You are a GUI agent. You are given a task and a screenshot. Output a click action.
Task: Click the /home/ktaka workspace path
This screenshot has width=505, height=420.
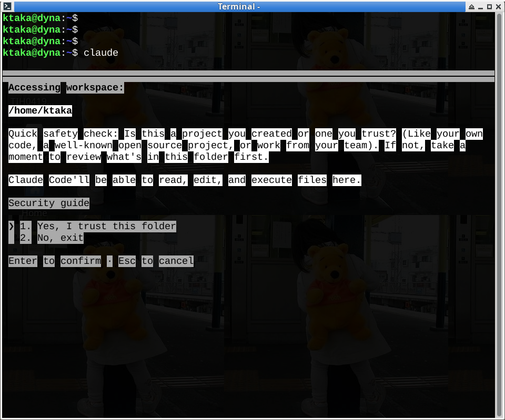tap(40, 110)
